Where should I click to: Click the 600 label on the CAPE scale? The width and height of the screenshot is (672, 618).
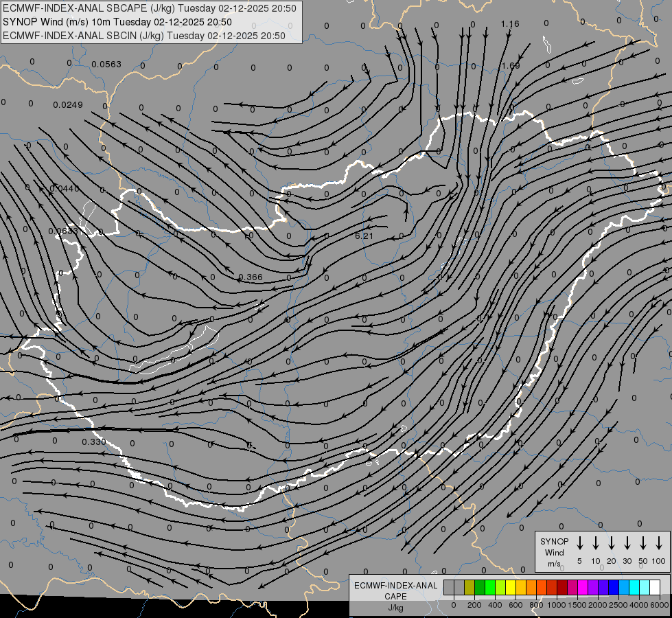[515, 605]
